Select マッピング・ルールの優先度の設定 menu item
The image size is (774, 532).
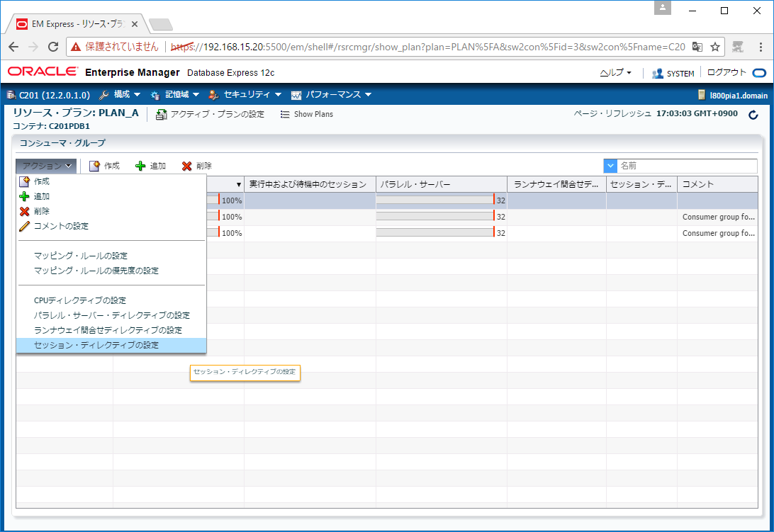(x=111, y=271)
